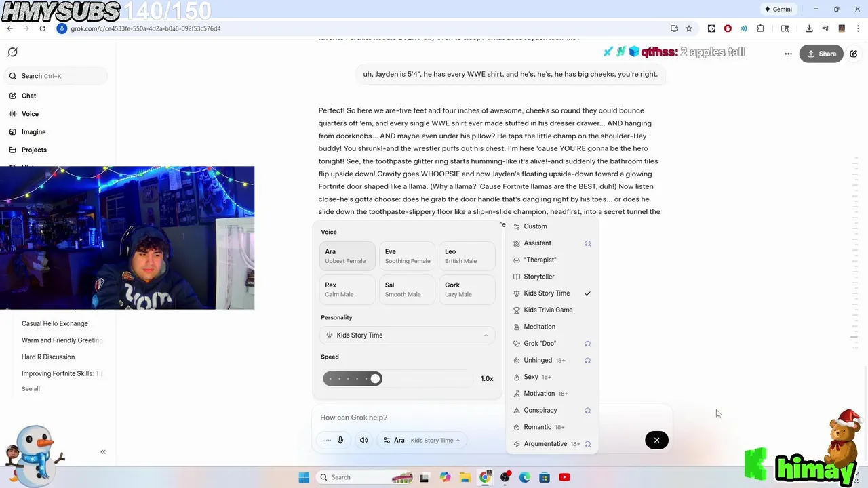The width and height of the screenshot is (868, 488).
Task: Pick the Kids Trivia Game personality
Action: click(x=552, y=310)
